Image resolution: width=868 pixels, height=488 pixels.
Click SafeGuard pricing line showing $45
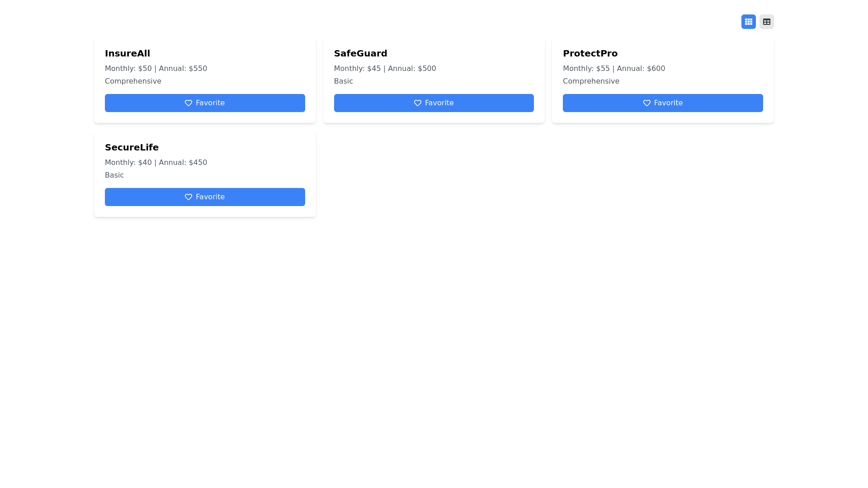[x=385, y=69]
